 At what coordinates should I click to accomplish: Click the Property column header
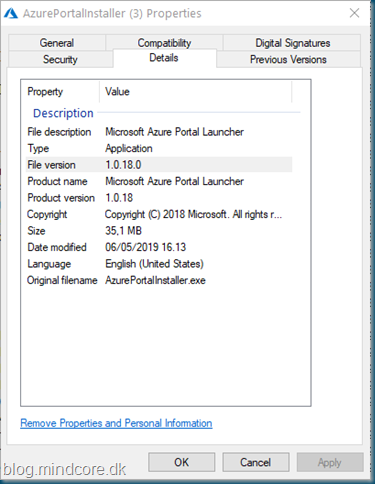(x=61, y=92)
